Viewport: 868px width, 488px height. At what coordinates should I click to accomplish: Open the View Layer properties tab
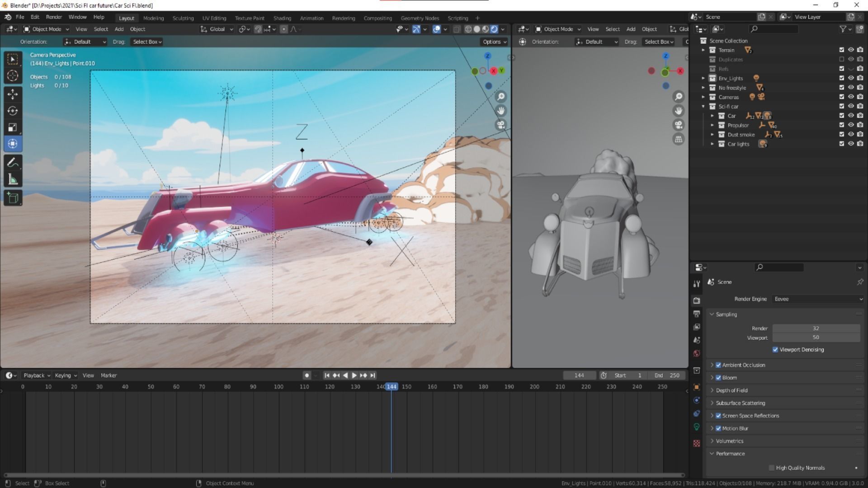pyautogui.click(x=697, y=327)
